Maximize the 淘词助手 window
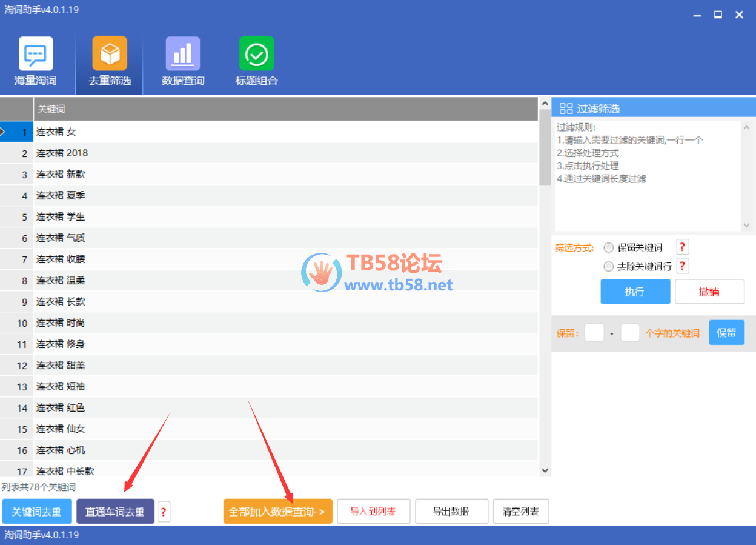 [718, 15]
